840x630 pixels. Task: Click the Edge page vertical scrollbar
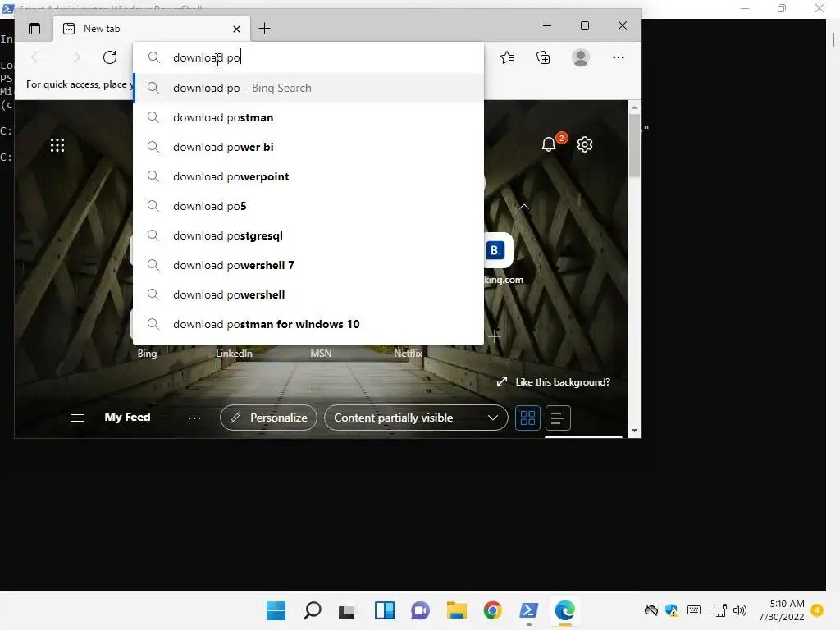click(x=634, y=146)
